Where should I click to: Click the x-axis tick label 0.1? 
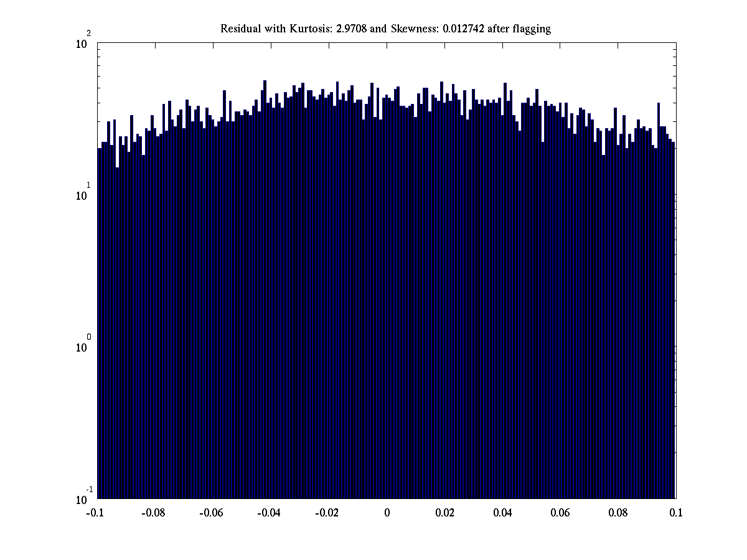pyautogui.click(x=676, y=513)
